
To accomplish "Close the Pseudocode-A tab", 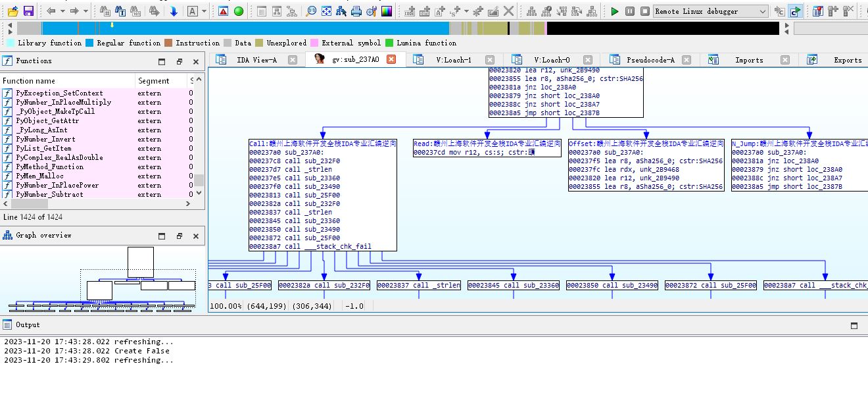I will [x=686, y=60].
